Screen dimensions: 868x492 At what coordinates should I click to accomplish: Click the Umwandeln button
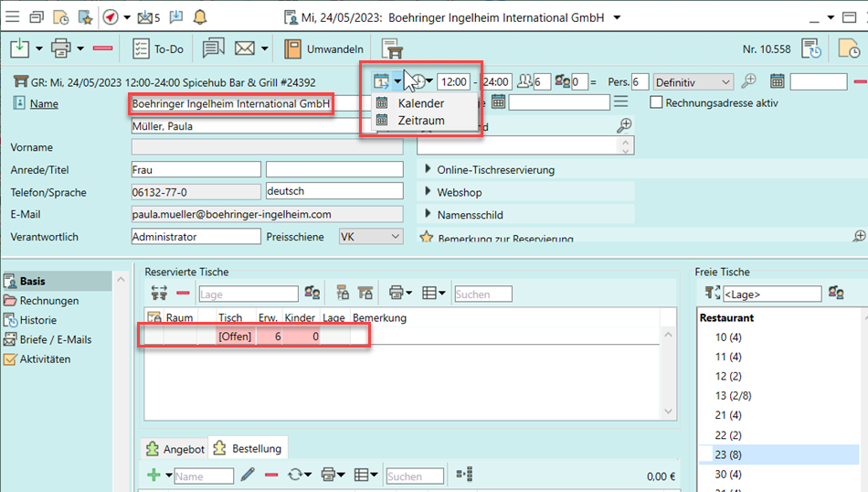(324, 48)
